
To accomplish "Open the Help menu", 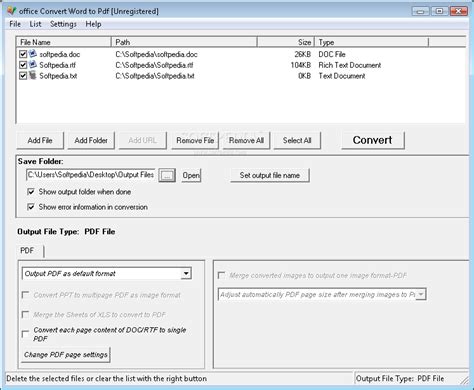I will [93, 24].
